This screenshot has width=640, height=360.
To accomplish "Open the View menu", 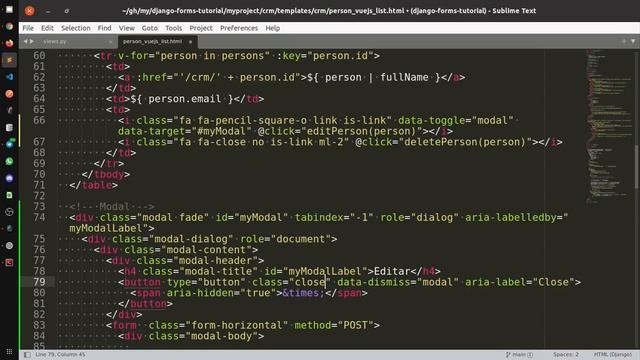I will (x=127, y=28).
